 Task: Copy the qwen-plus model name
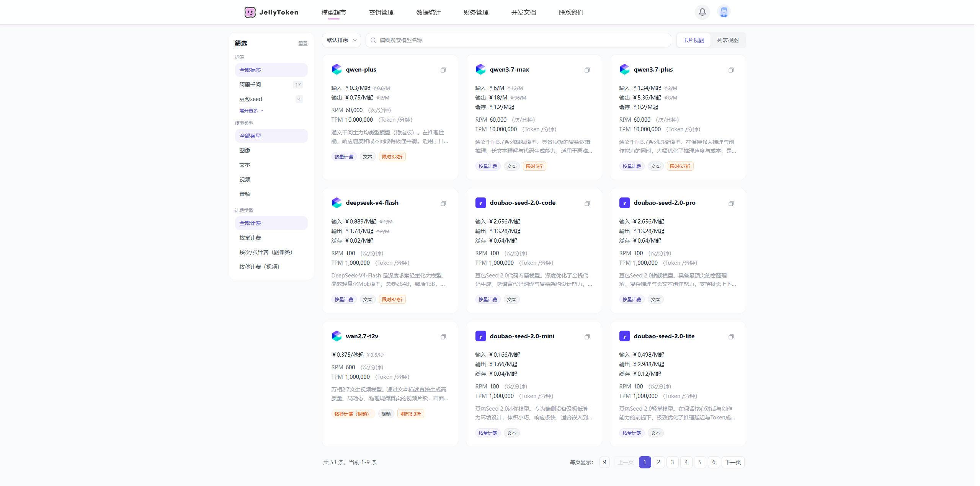point(443,70)
